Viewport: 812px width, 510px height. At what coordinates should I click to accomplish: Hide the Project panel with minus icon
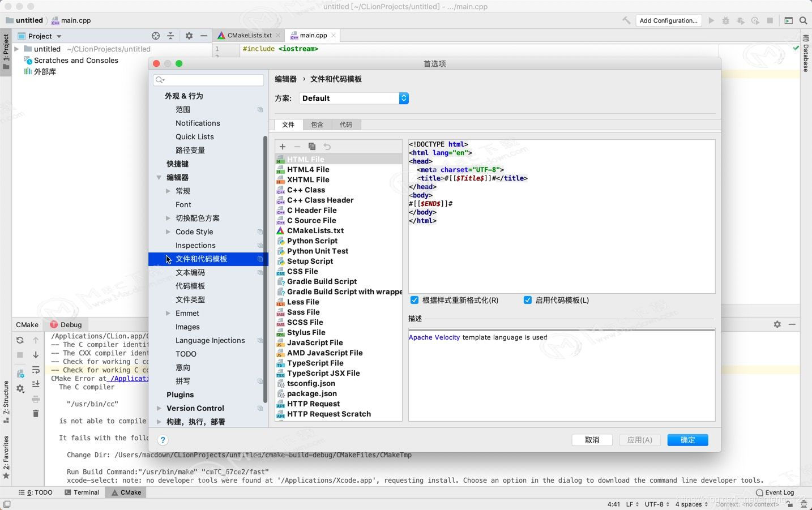tap(204, 36)
